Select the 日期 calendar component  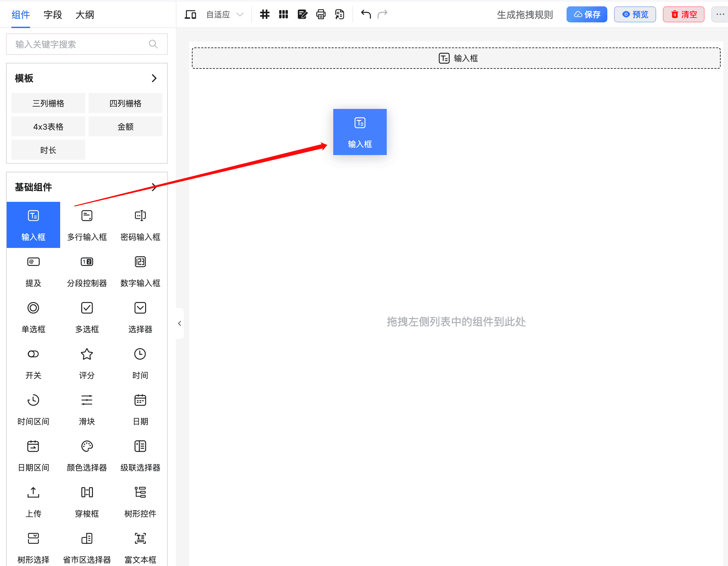click(x=140, y=409)
